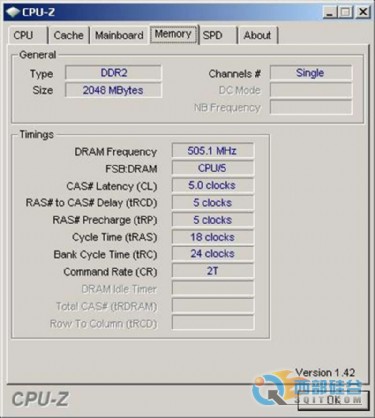The image size is (375, 418).
Task: Click the Cycle Time 18 clocks field
Action: tap(213, 237)
